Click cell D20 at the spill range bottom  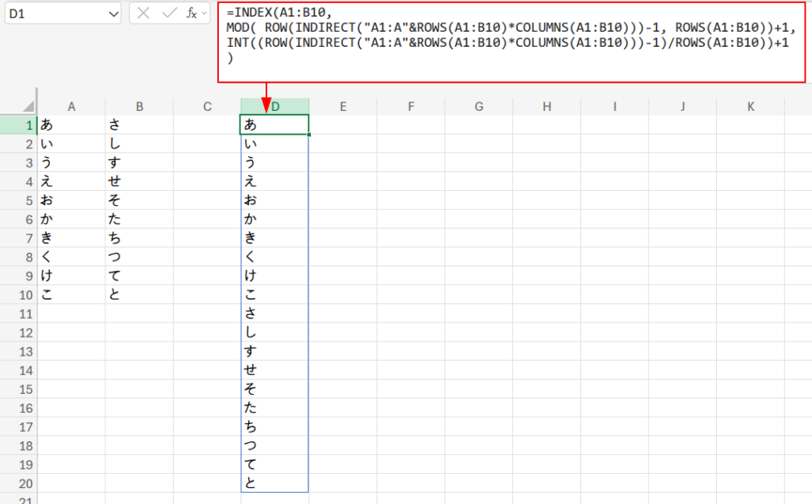(274, 483)
